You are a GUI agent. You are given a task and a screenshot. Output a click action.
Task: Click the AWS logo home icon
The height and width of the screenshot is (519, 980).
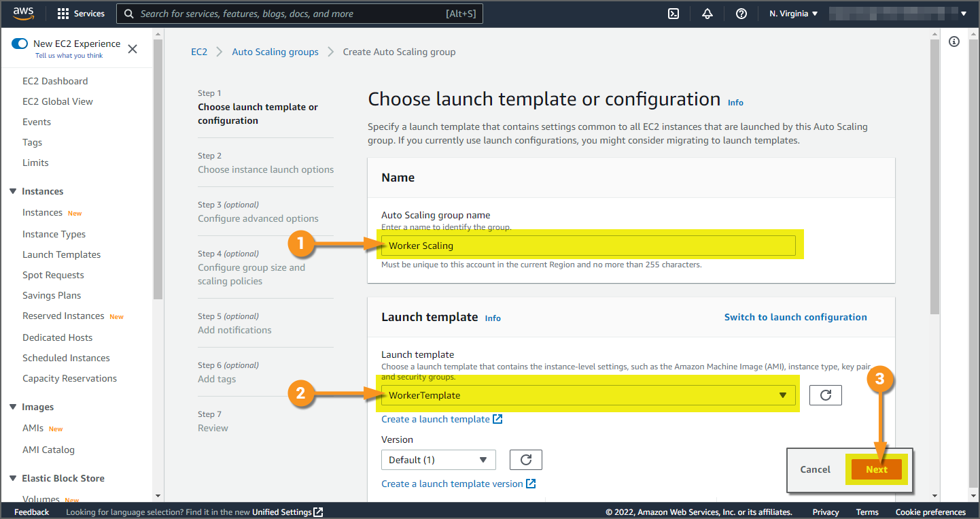[23, 14]
